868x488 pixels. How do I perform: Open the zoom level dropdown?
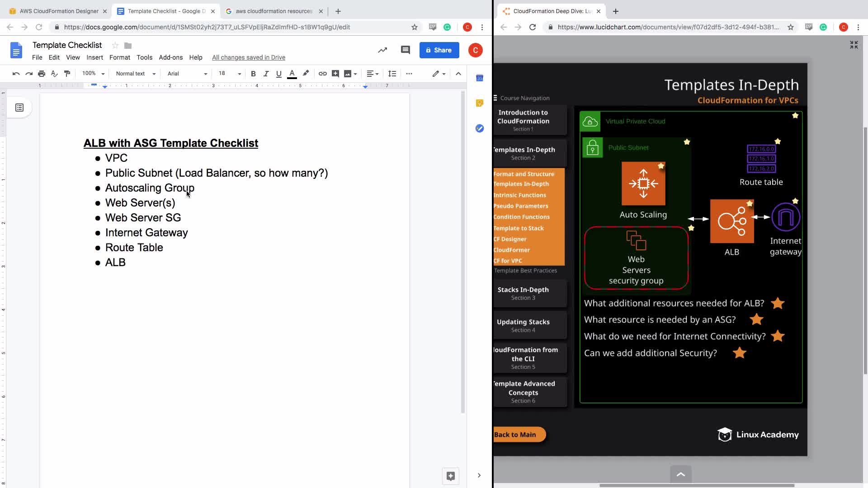tap(93, 74)
